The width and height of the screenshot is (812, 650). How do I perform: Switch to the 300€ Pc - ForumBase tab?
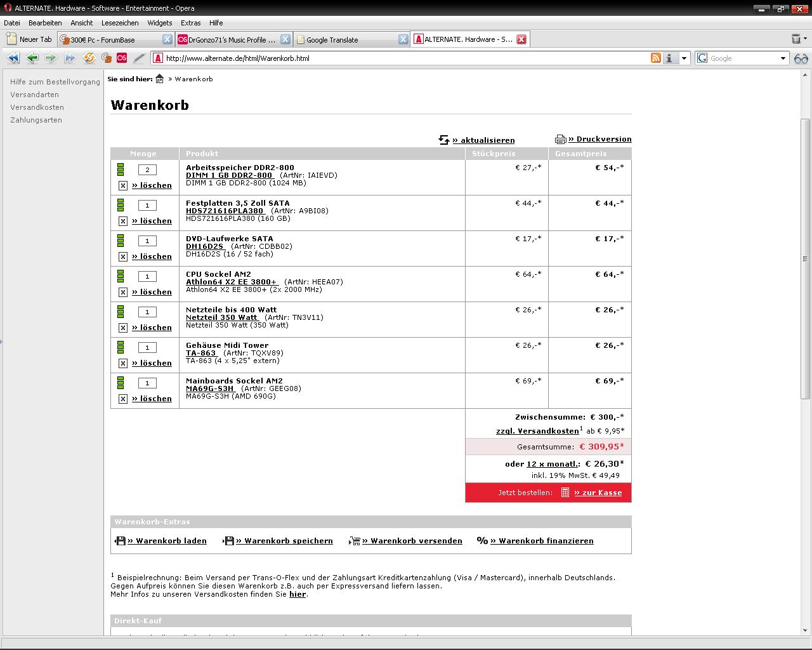coord(115,39)
